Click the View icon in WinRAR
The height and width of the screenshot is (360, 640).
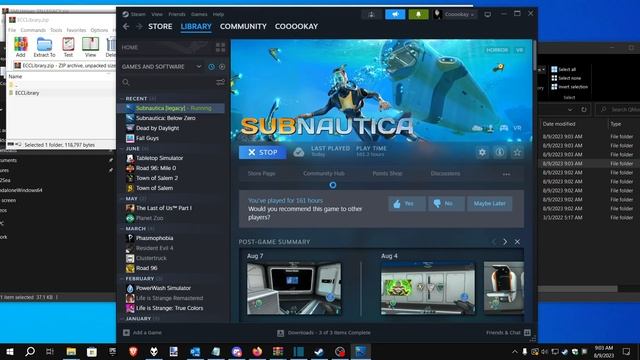click(90, 47)
